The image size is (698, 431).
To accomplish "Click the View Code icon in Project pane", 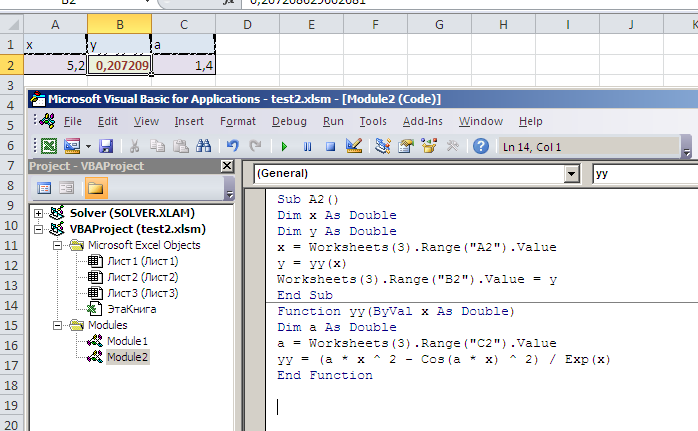I will point(44,188).
